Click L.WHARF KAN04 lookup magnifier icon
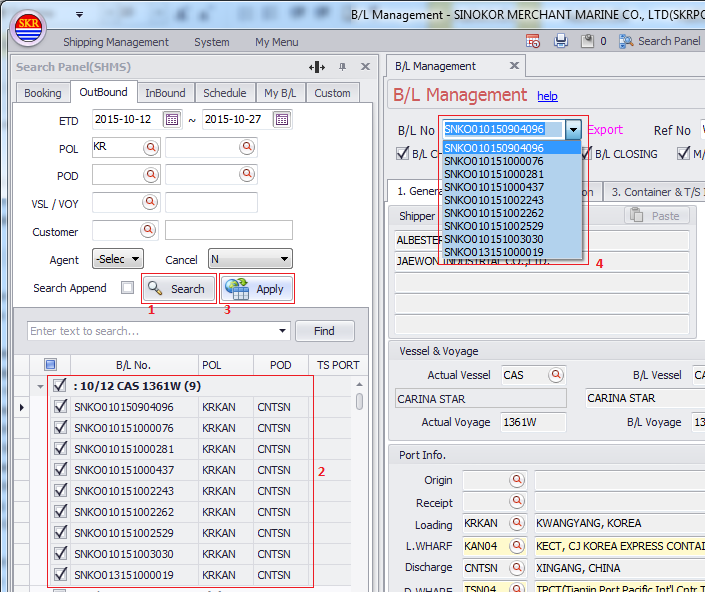Viewport: 705px width, 592px height. tap(517, 546)
